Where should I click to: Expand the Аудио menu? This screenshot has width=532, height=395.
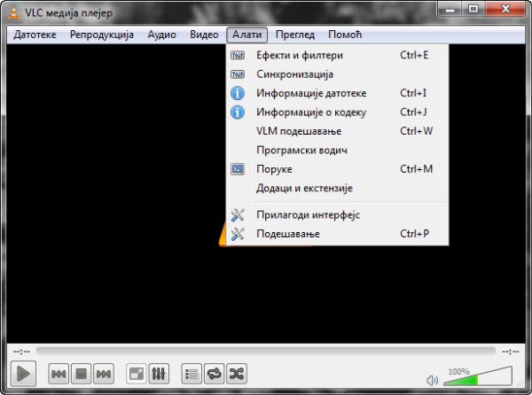[x=161, y=35]
